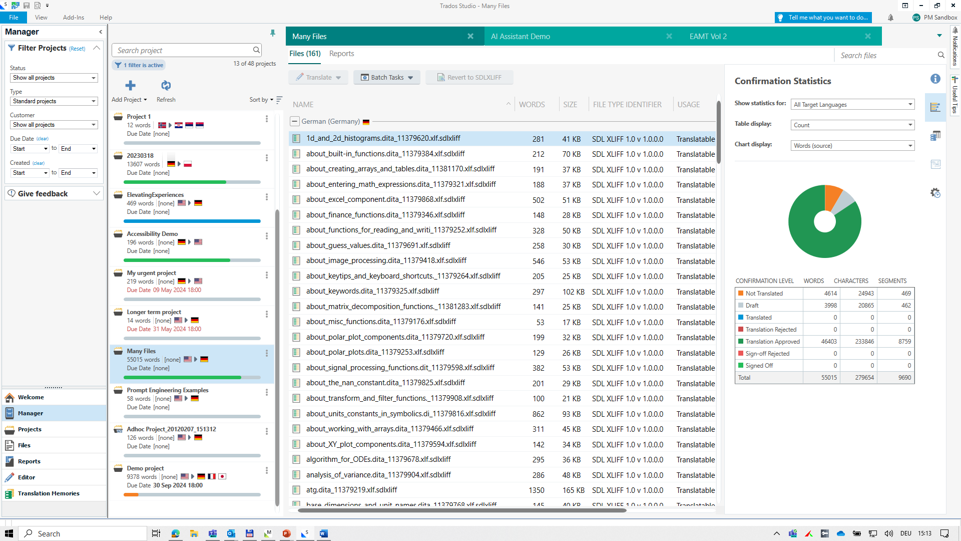Open the task history gear icon
The width and height of the screenshot is (961, 541).
tap(935, 193)
